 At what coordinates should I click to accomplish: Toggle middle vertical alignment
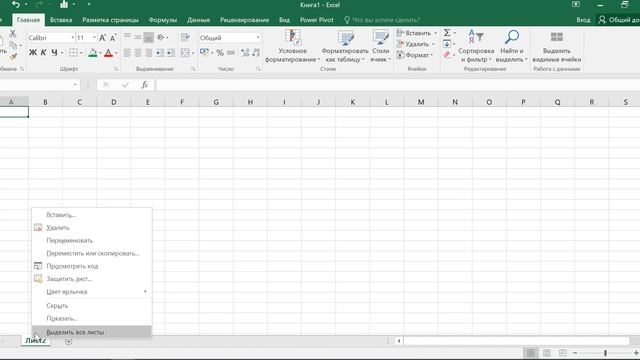point(138,37)
